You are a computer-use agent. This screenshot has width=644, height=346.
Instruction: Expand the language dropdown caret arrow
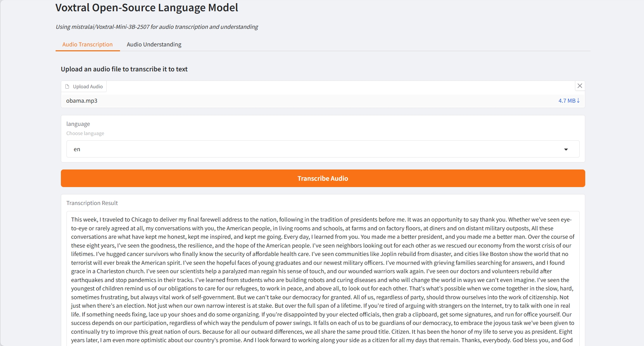566,149
